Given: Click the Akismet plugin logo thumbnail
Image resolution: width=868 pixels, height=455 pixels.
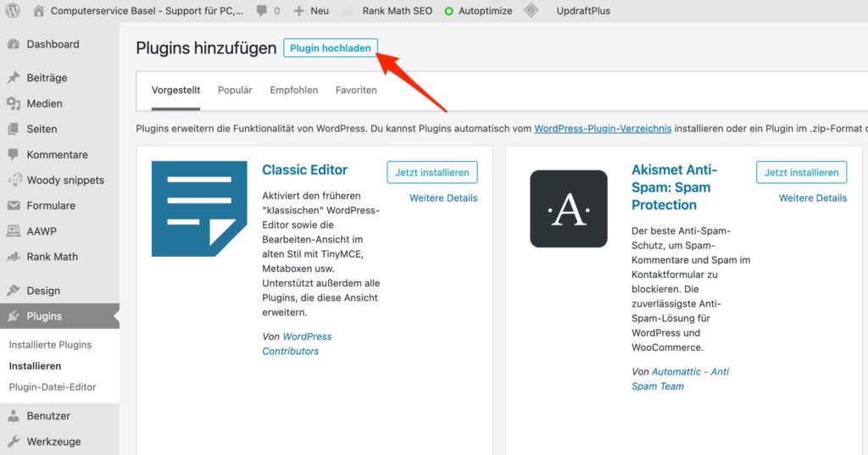Looking at the screenshot, I should [x=569, y=208].
